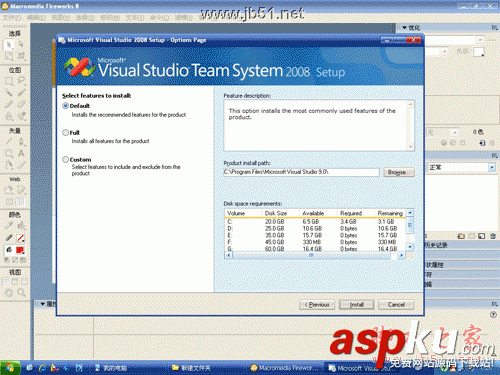Select the Line tool in Fireworks
This screenshot has width=500, height=375.
tap(9, 141)
